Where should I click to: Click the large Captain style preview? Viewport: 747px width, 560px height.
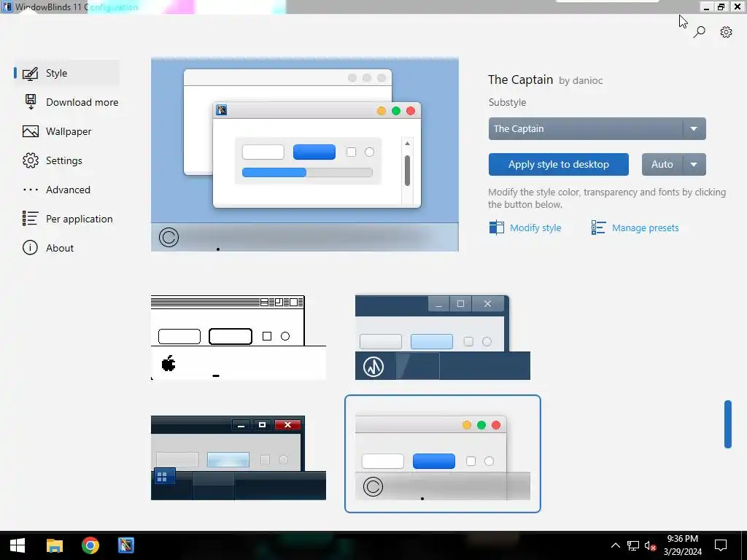click(305, 155)
